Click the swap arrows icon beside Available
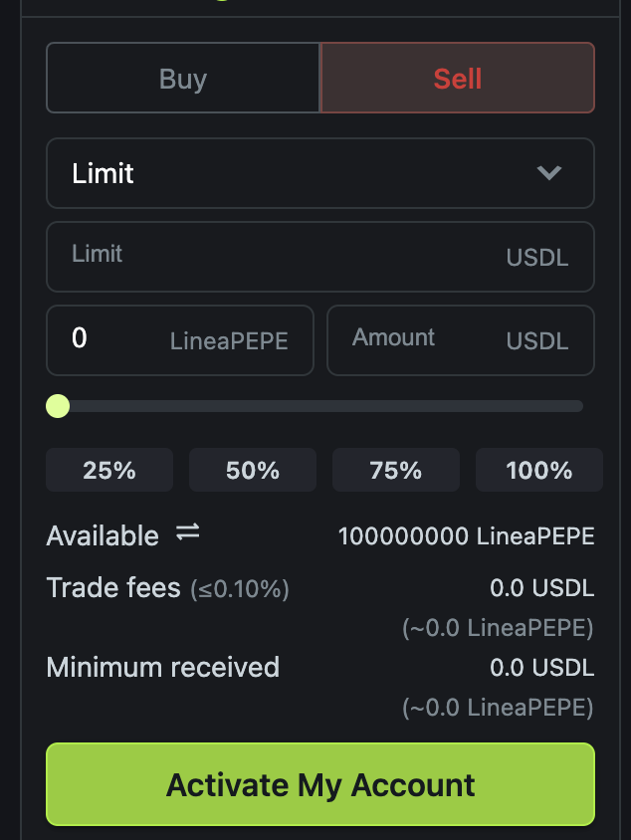This screenshot has height=840, width=631. pos(188,533)
